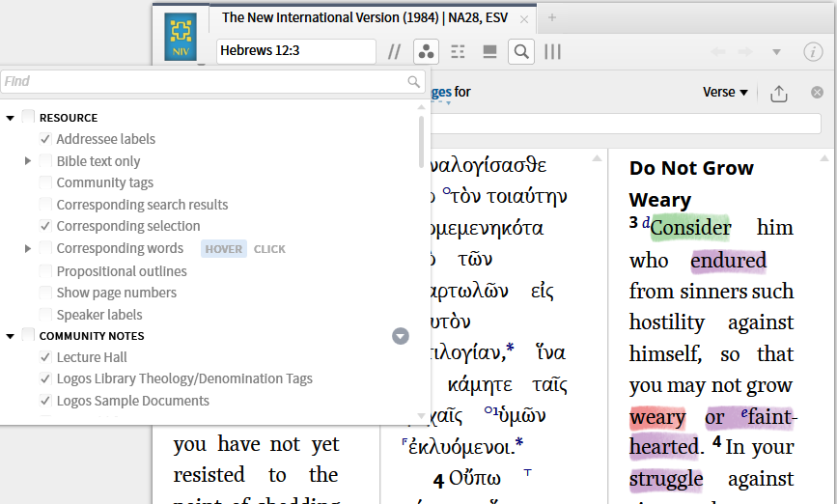The width and height of the screenshot is (837, 504).
Task: Click the Do Not Grow Weary heading
Action: tap(691, 183)
